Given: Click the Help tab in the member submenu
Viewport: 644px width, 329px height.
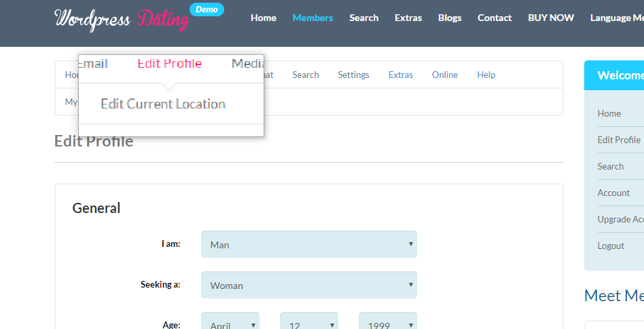Looking at the screenshot, I should 486,75.
